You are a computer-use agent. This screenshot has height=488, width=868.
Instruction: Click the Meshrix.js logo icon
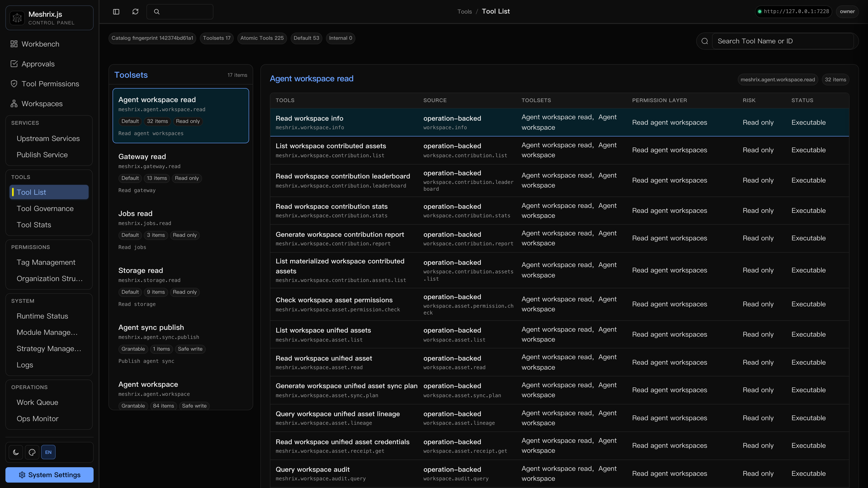click(x=17, y=18)
